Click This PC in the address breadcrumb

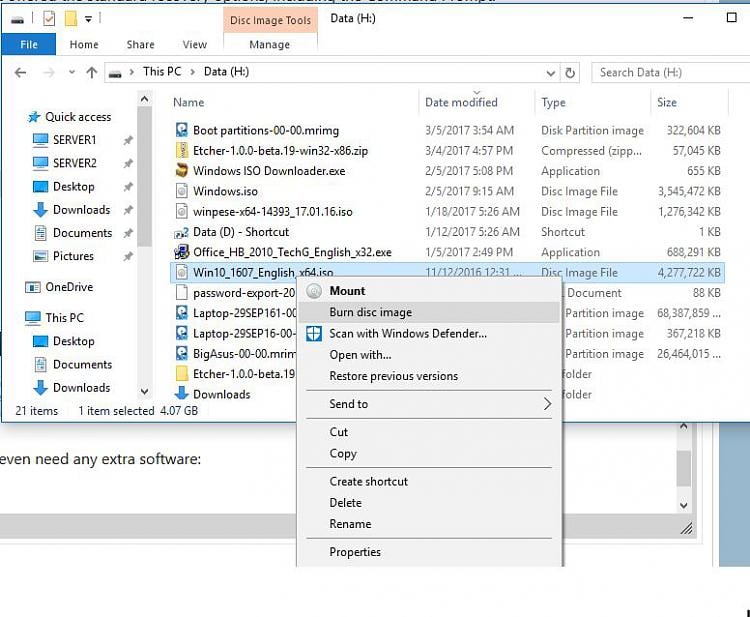coord(162,72)
